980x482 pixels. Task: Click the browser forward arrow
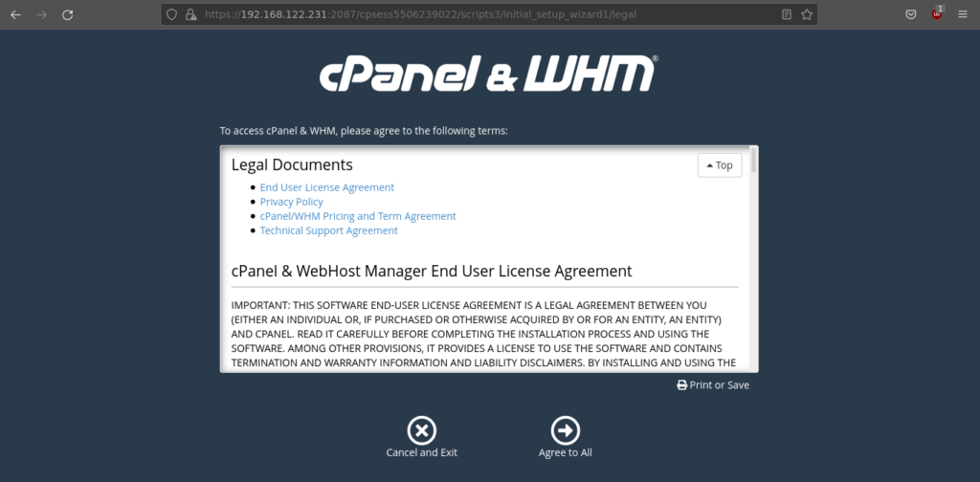click(42, 14)
